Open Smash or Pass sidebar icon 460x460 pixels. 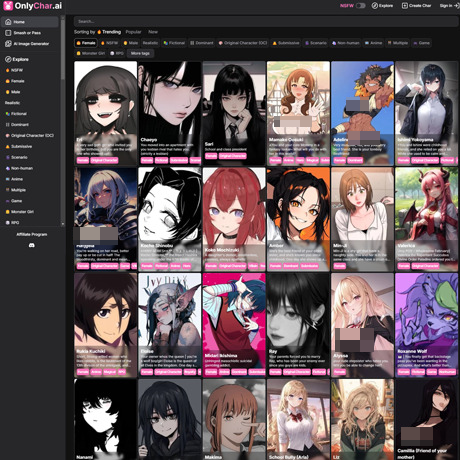point(8,33)
